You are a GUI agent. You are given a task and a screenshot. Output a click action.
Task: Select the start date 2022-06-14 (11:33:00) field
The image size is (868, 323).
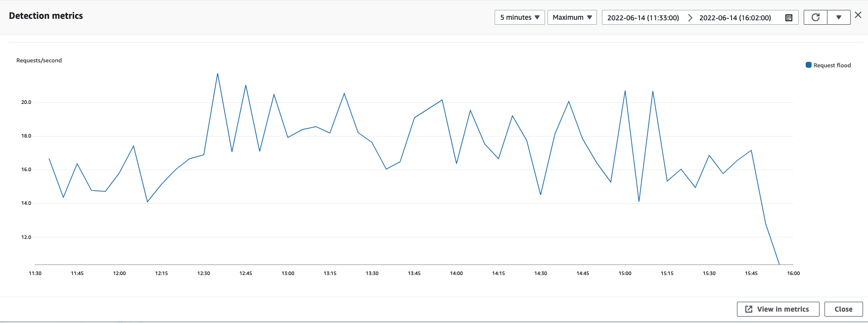click(643, 18)
